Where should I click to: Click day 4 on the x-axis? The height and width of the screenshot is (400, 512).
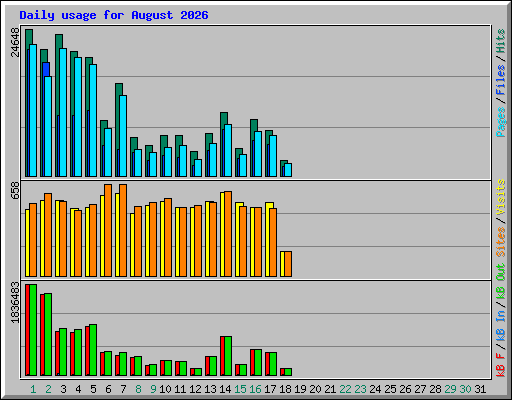[78, 389]
